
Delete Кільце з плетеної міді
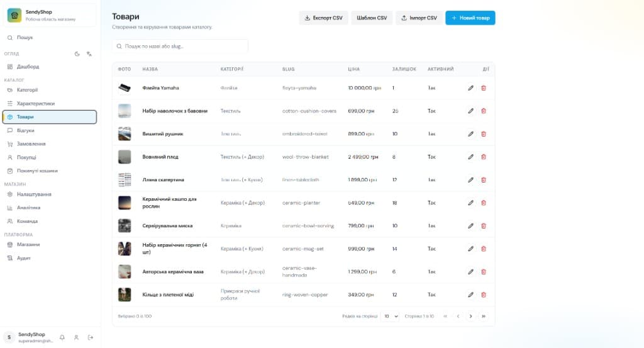point(484,295)
